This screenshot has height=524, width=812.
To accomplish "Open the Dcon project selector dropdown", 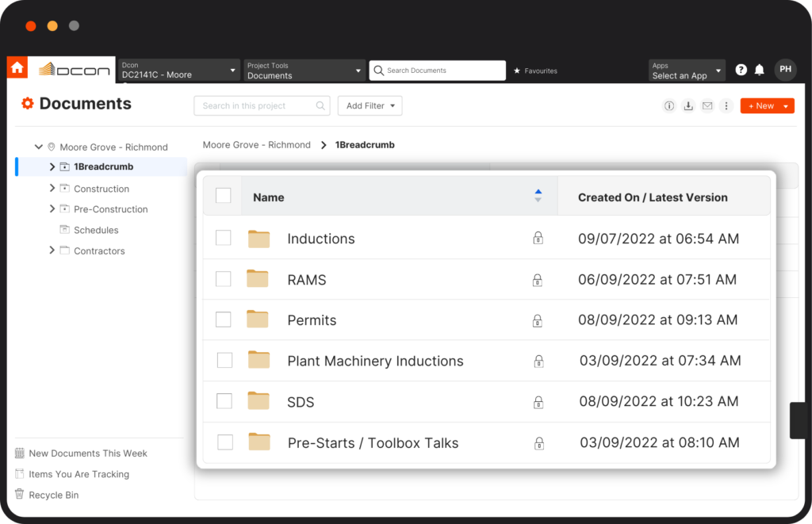I will pyautogui.click(x=179, y=71).
